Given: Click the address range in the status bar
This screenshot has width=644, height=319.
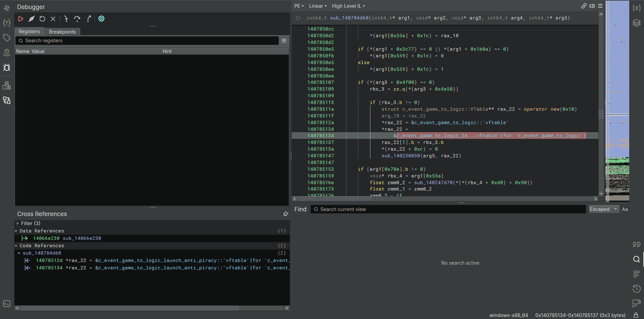Looking at the screenshot, I should 580,315.
